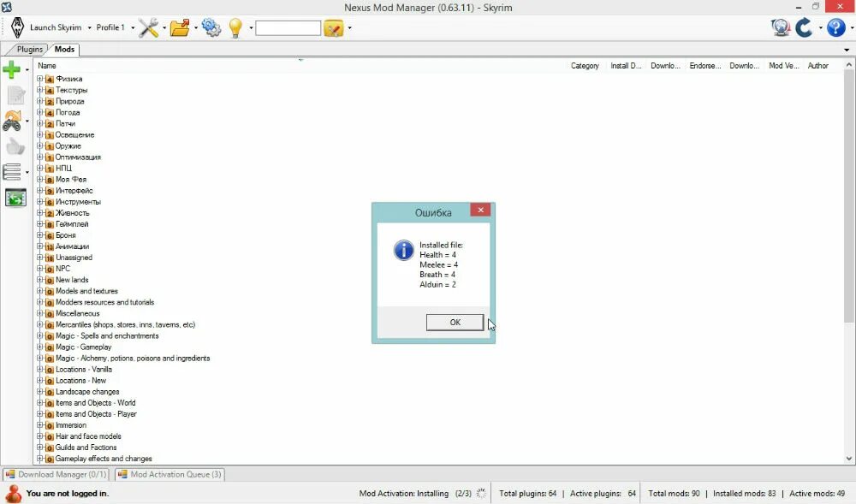Click the 'Active mods: 49' status text
Screen dimensions: 856x504
[x=817, y=494]
